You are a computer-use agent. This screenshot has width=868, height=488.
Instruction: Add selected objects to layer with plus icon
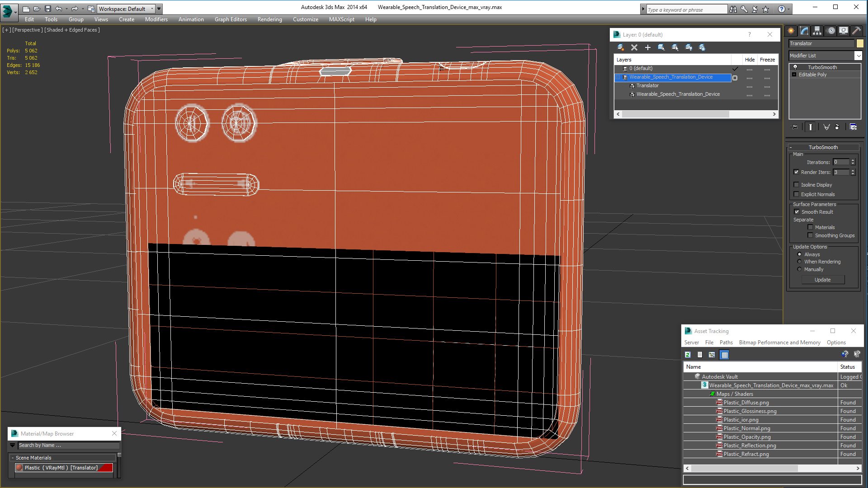[x=648, y=47]
